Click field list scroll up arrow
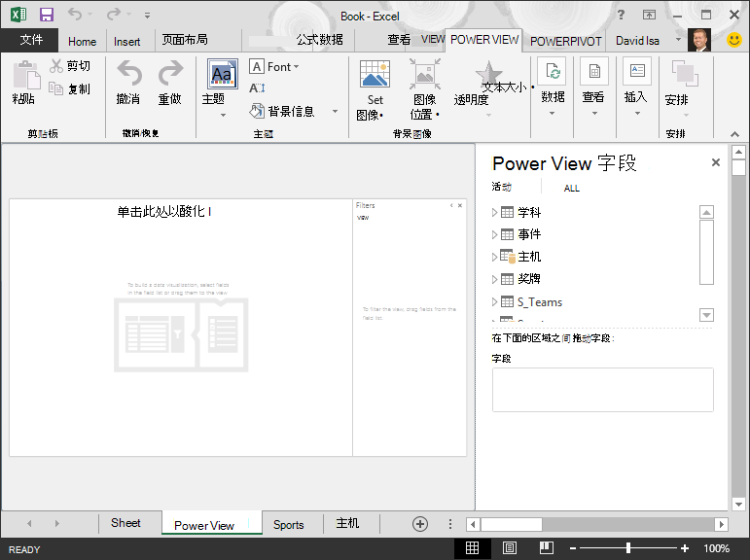750x560 pixels. pyautogui.click(x=706, y=212)
